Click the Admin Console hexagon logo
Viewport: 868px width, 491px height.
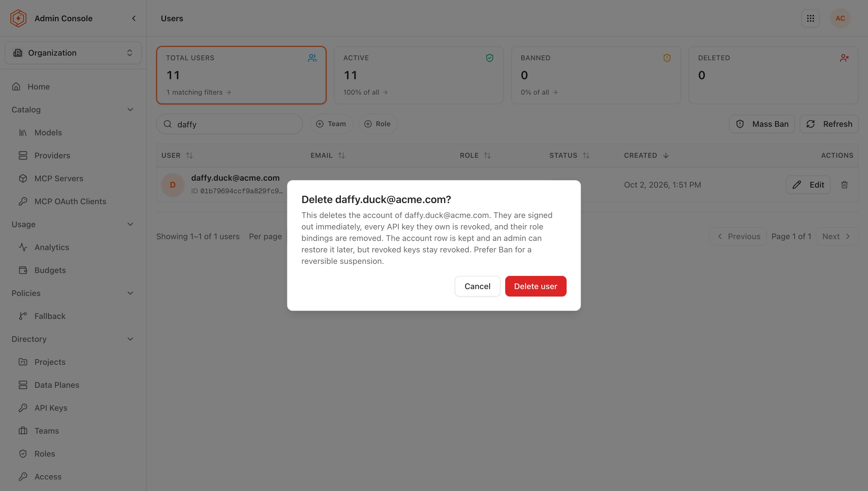(18, 18)
